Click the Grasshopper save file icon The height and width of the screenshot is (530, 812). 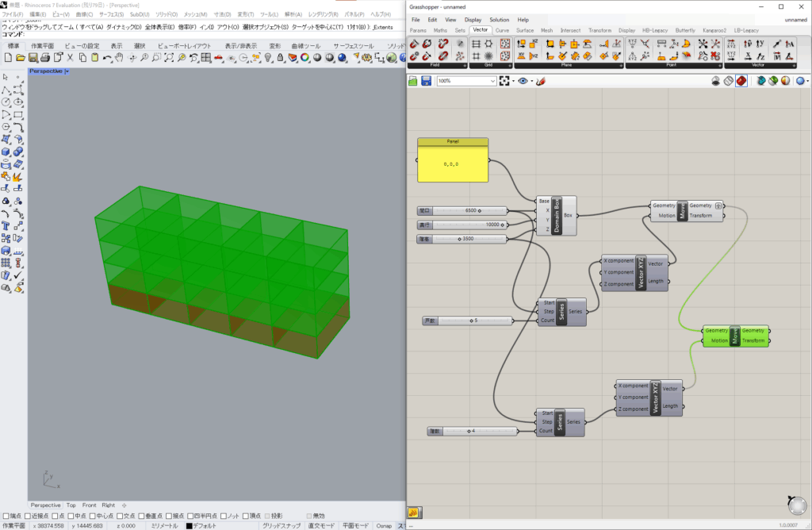point(426,81)
